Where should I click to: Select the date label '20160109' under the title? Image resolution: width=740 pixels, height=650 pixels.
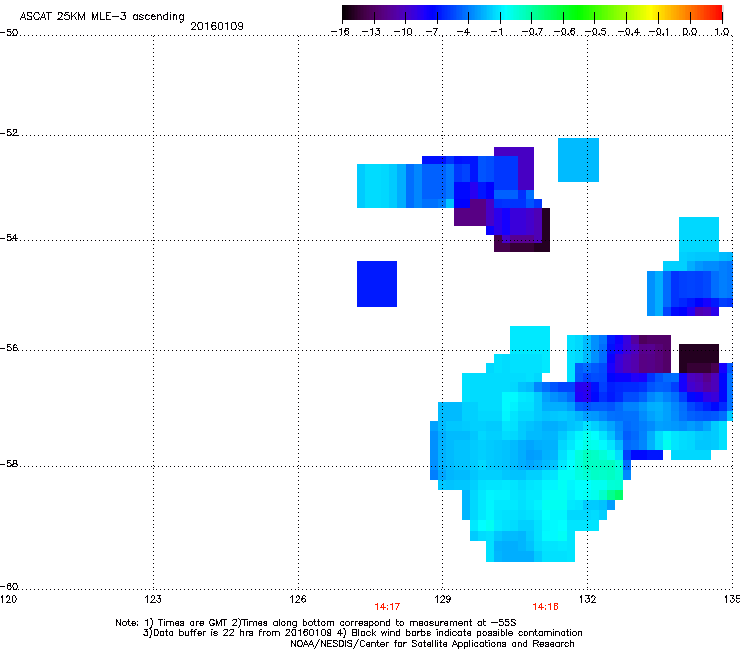(x=217, y=26)
